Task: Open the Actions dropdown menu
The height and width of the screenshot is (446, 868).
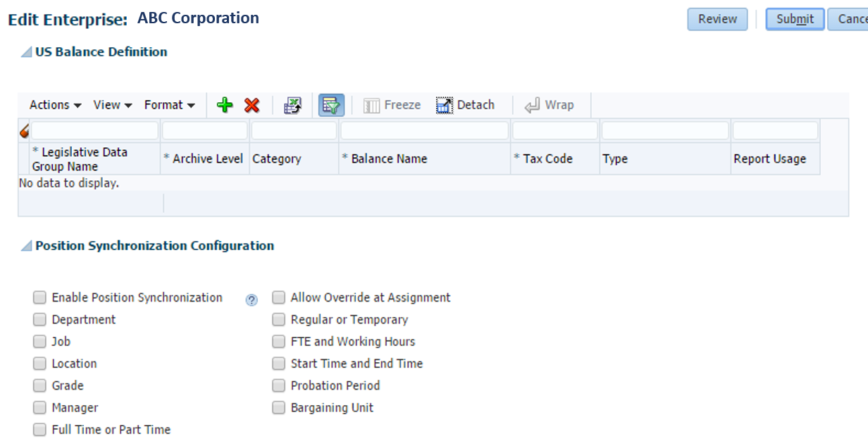Action: (x=54, y=104)
